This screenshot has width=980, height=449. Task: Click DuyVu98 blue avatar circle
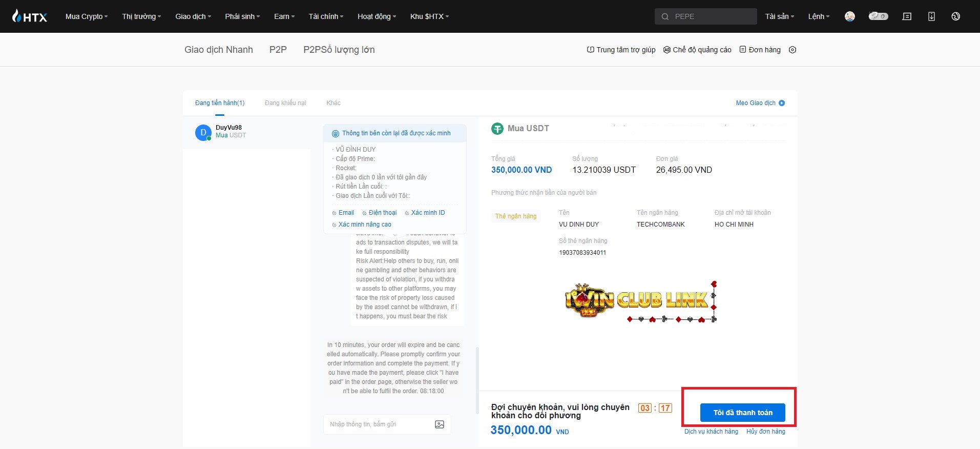(203, 132)
